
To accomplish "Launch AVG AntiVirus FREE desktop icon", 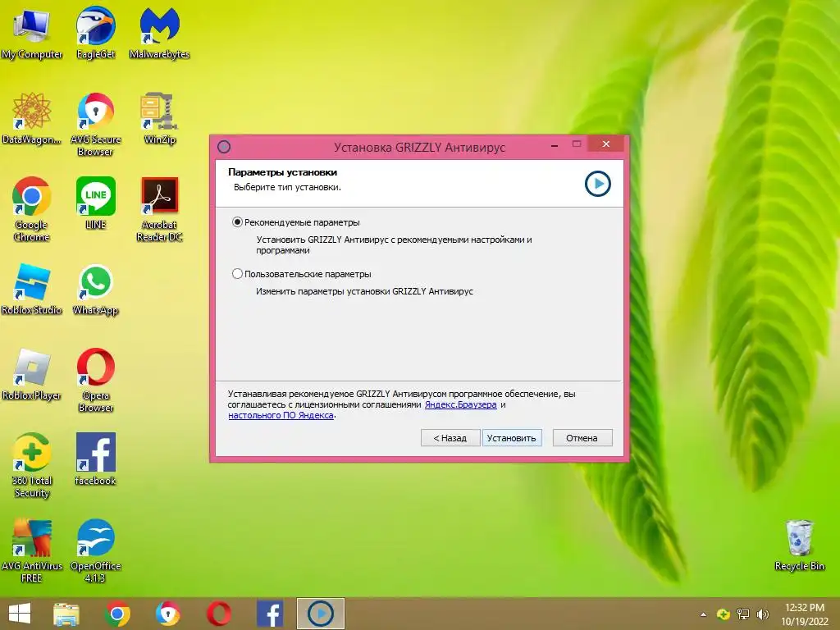I will tap(32, 550).
